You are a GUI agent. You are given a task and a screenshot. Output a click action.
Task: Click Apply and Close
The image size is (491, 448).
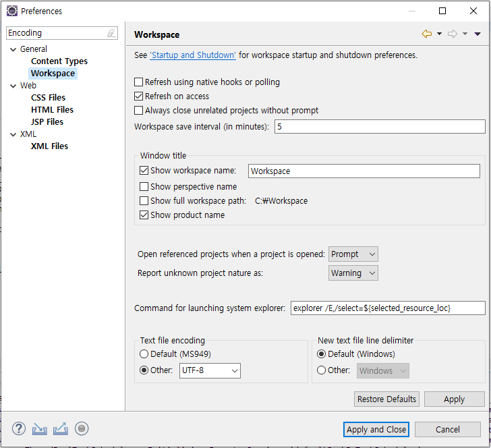click(376, 430)
